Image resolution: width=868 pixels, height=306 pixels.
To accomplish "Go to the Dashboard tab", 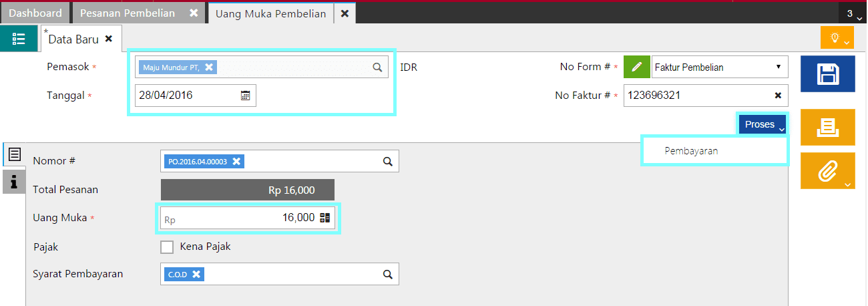I will coord(35,13).
